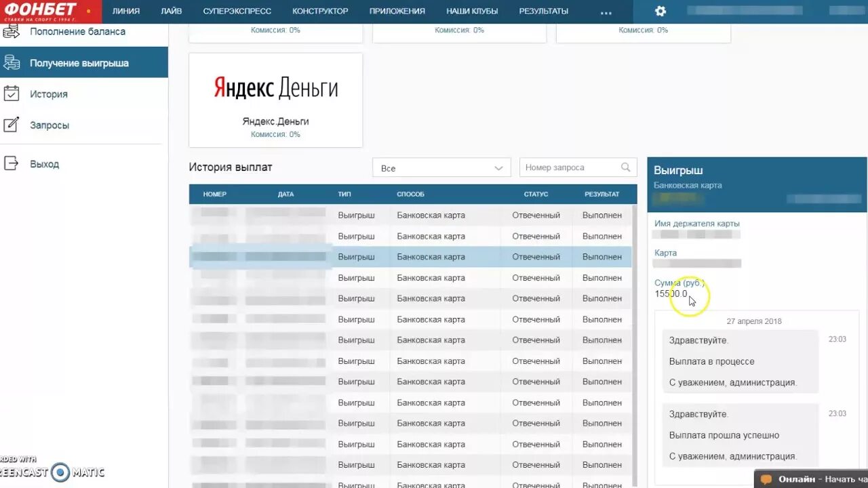Image resolution: width=868 pixels, height=488 pixels.
Task: Click 'Выполнен' in the highlighted row
Action: click(602, 257)
